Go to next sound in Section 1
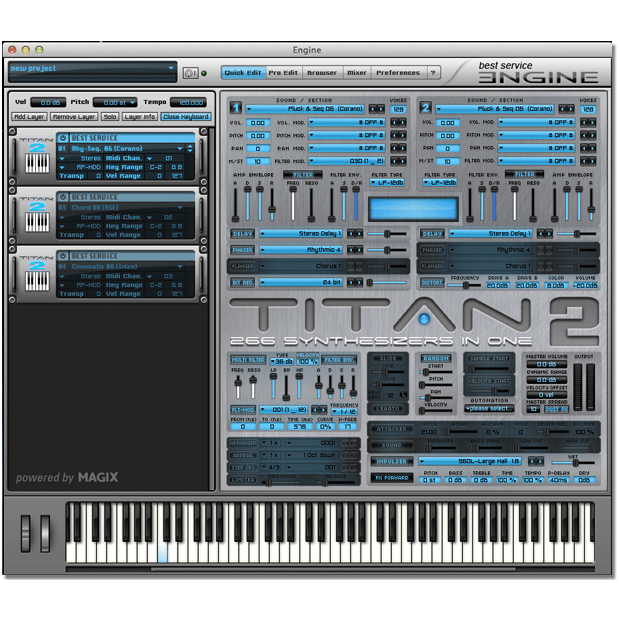 point(381,109)
